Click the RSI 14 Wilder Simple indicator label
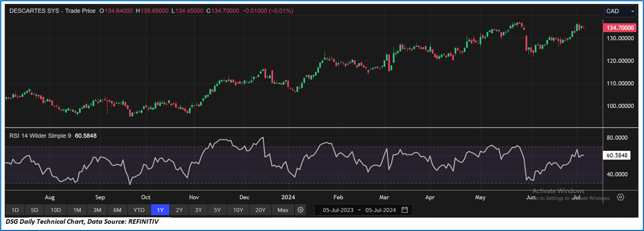The height and width of the screenshot is (231, 644). [x=40, y=135]
